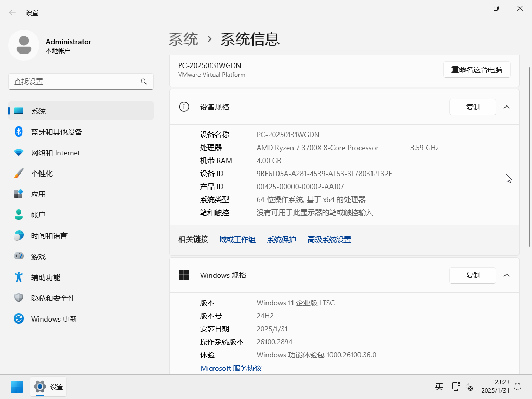Click the 隐私和安全性 shield icon

pos(19,298)
